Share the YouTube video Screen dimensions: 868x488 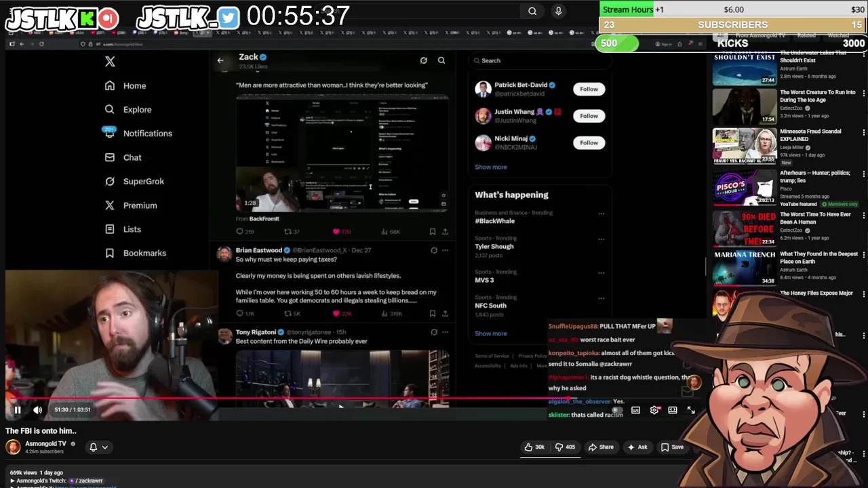(x=601, y=447)
